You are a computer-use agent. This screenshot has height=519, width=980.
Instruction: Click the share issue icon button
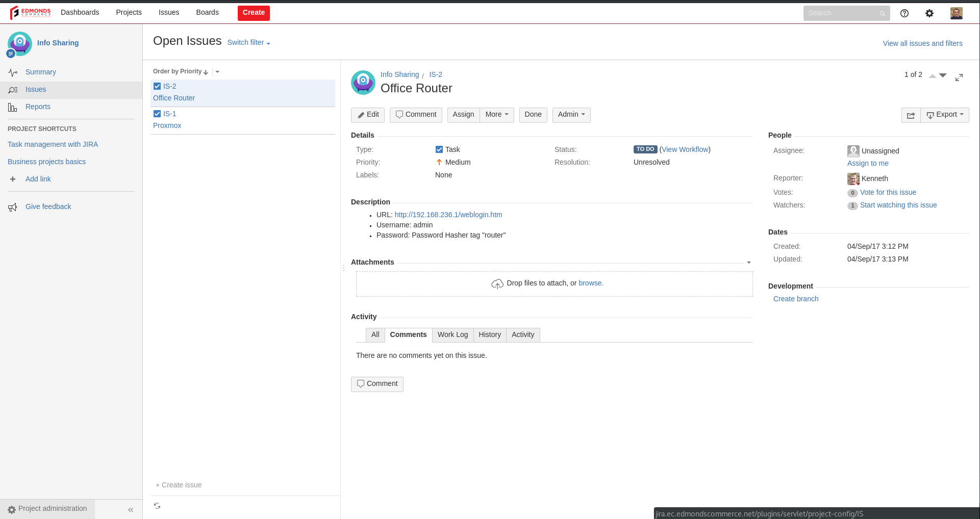pos(911,115)
